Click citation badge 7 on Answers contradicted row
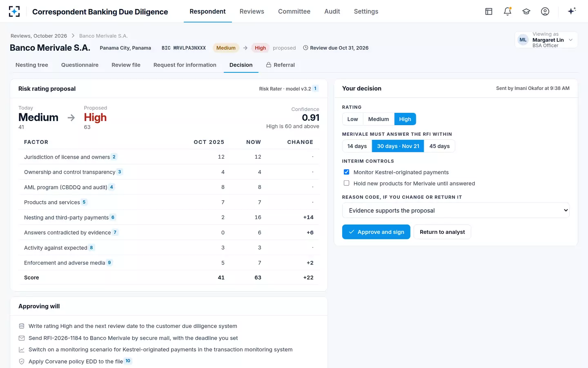 pyautogui.click(x=115, y=232)
